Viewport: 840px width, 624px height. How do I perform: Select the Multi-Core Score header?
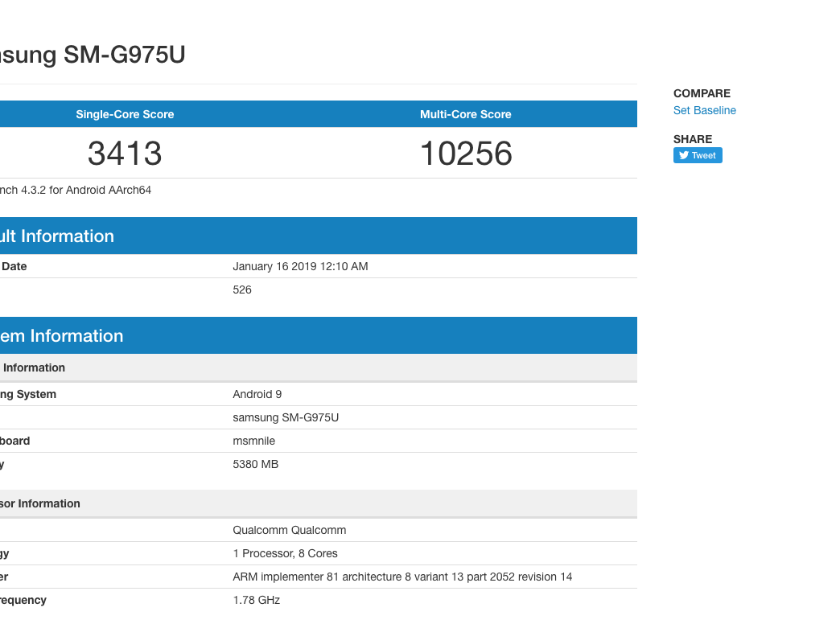[465, 114]
